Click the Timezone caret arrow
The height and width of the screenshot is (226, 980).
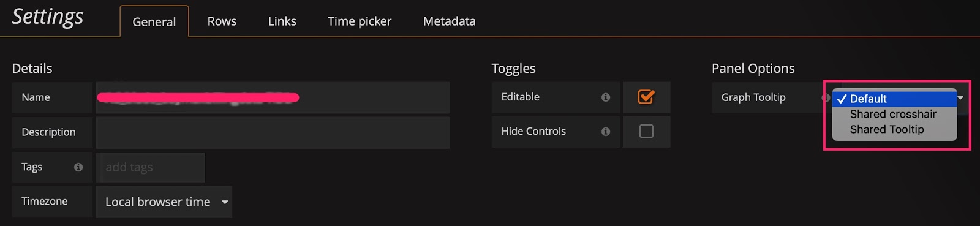pyautogui.click(x=225, y=202)
